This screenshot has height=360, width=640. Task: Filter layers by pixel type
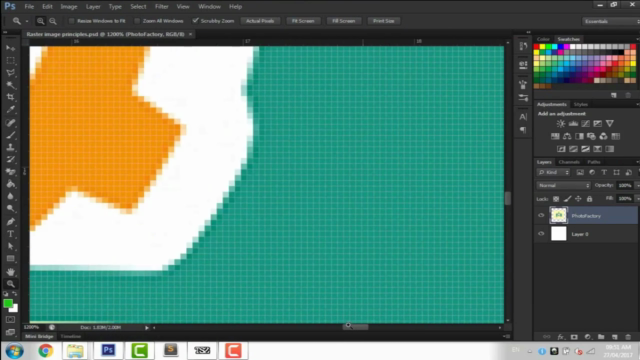[580, 172]
